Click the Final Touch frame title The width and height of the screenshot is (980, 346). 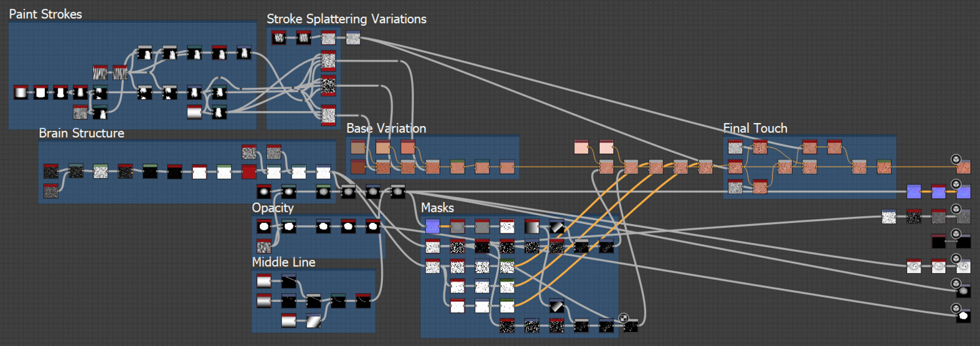click(755, 128)
